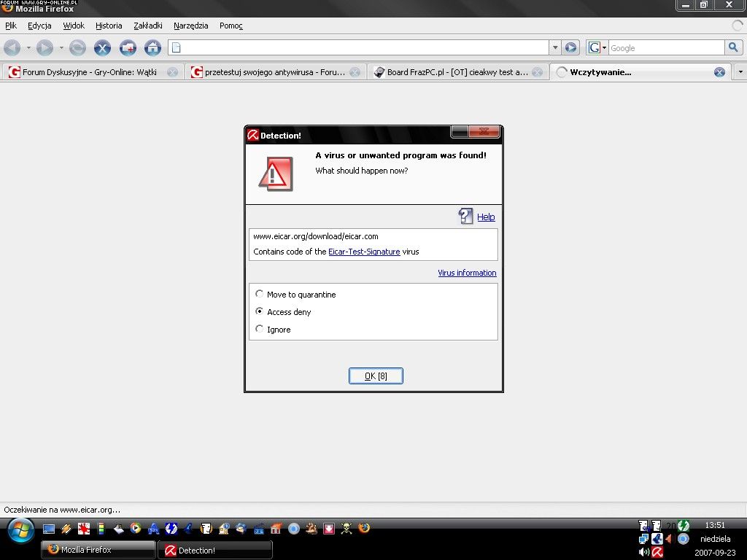Open the Windows Start orb

[x=20, y=531]
